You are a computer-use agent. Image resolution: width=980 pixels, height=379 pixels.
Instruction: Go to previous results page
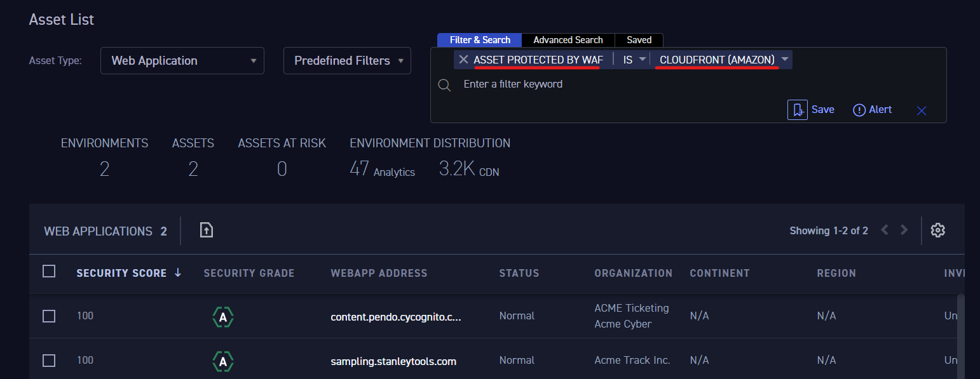(x=885, y=230)
